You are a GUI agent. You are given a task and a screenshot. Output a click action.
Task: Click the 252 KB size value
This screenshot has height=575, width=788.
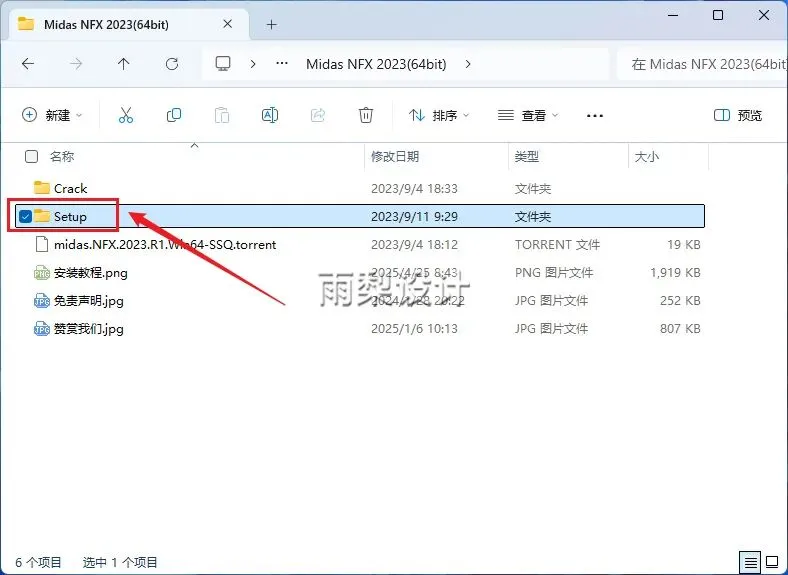[680, 301]
